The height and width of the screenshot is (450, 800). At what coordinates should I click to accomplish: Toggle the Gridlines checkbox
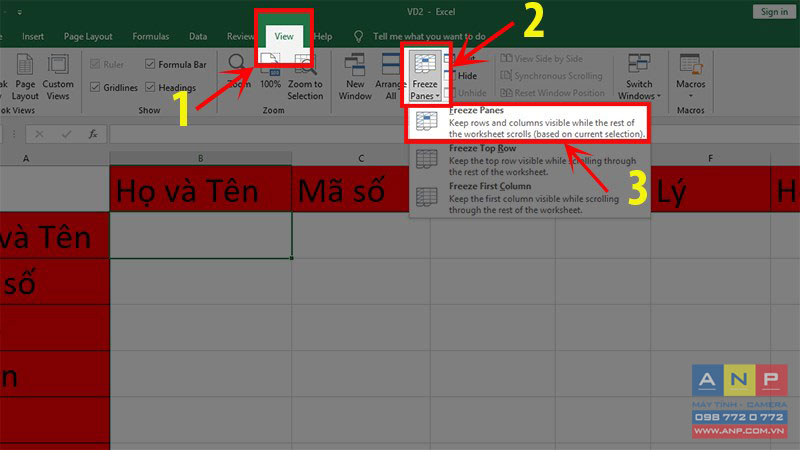click(x=95, y=87)
